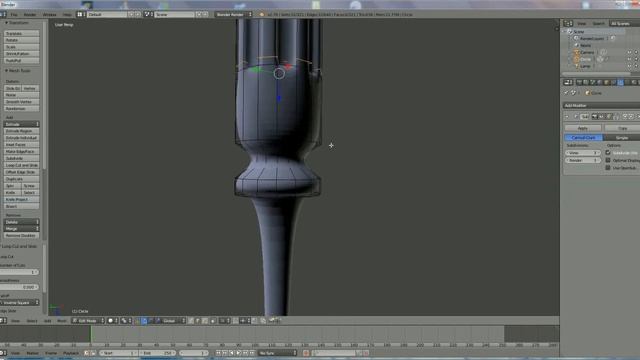
Task: Click the Rotate transform button
Action: tap(21, 40)
